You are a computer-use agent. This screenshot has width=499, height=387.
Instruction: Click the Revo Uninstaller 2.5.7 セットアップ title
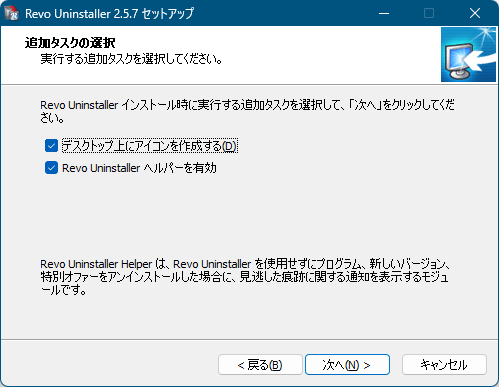pyautogui.click(x=109, y=14)
